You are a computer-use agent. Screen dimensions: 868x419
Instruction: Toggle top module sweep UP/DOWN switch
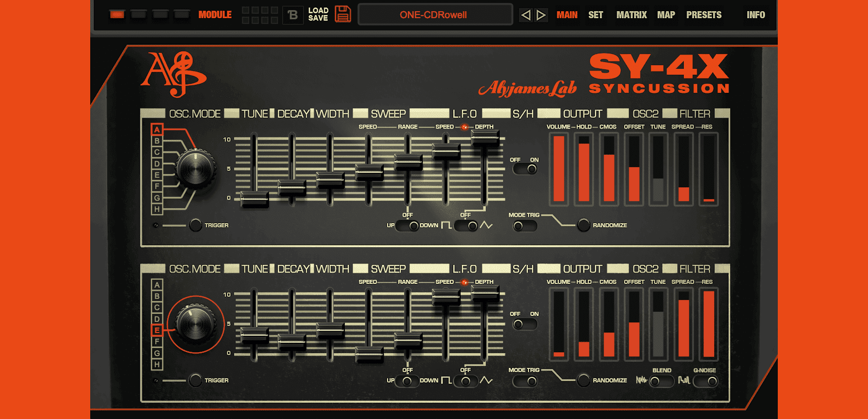click(407, 226)
